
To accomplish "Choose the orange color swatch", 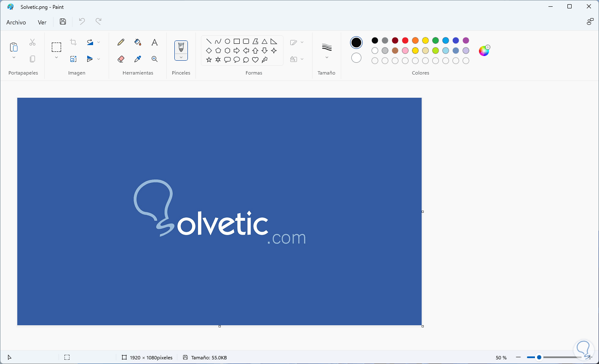I will (415, 40).
